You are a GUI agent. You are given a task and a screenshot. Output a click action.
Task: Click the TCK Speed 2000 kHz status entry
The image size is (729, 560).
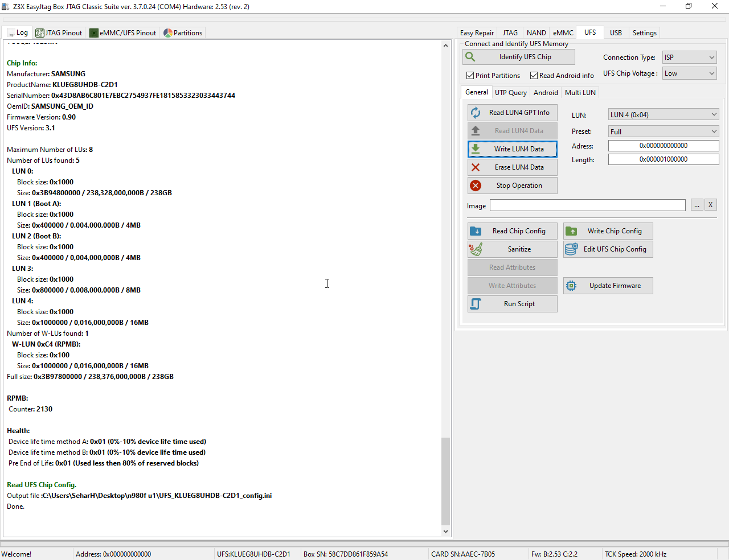636,554
